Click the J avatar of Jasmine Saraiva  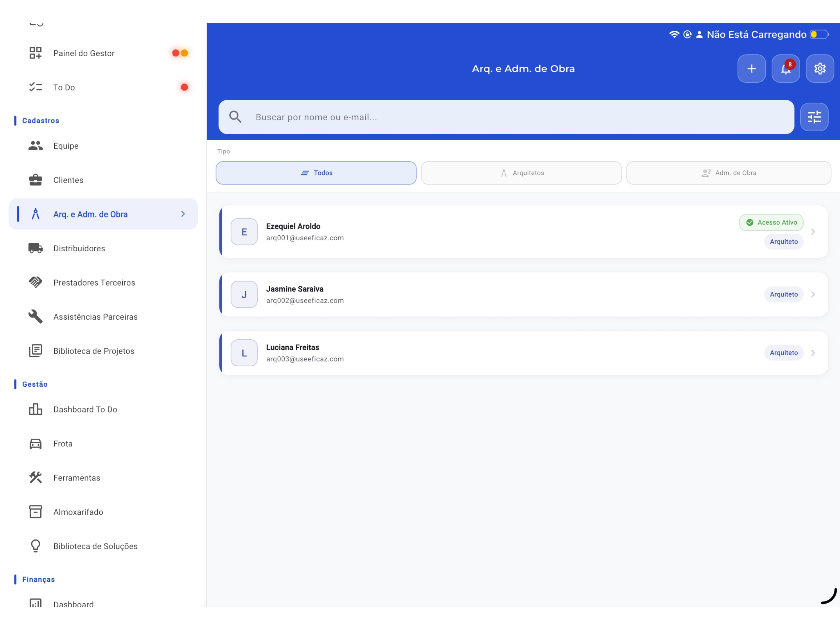[244, 294]
